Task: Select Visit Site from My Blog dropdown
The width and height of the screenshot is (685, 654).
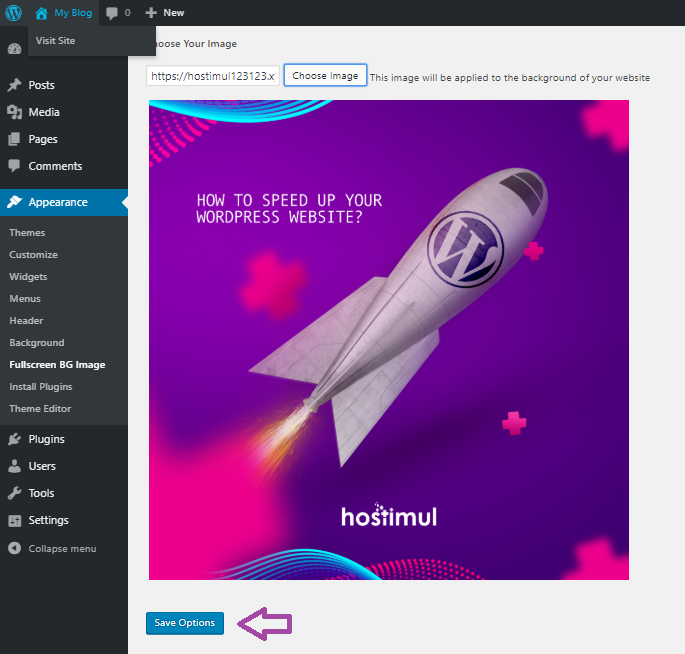Action: tap(55, 41)
